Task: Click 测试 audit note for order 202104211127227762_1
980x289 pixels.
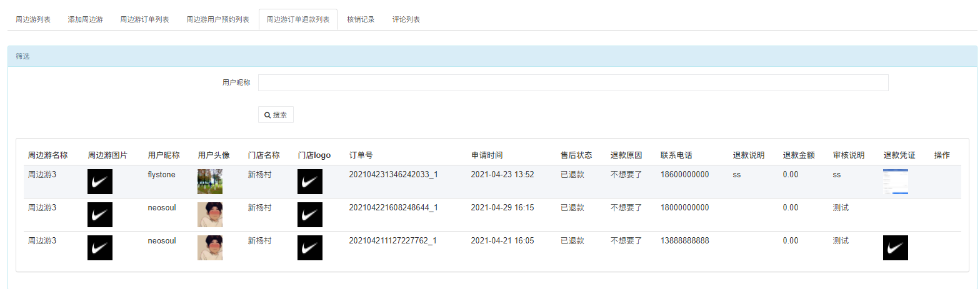Action: [841, 240]
